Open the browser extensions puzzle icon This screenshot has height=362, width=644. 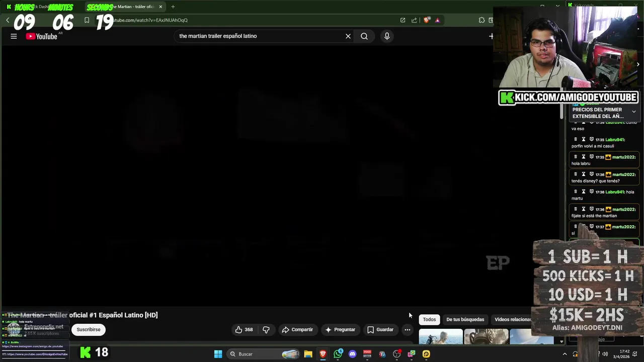pyautogui.click(x=481, y=20)
